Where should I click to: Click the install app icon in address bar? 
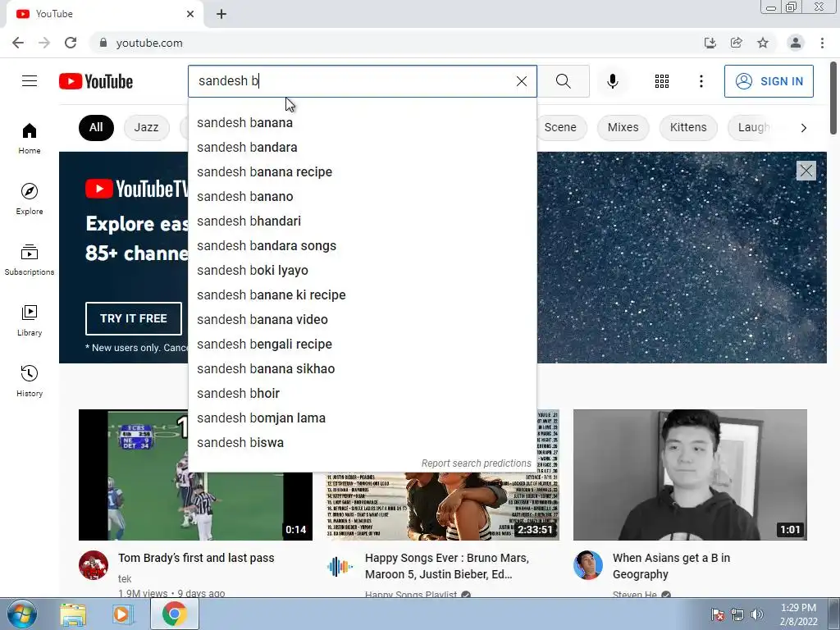[x=710, y=43]
